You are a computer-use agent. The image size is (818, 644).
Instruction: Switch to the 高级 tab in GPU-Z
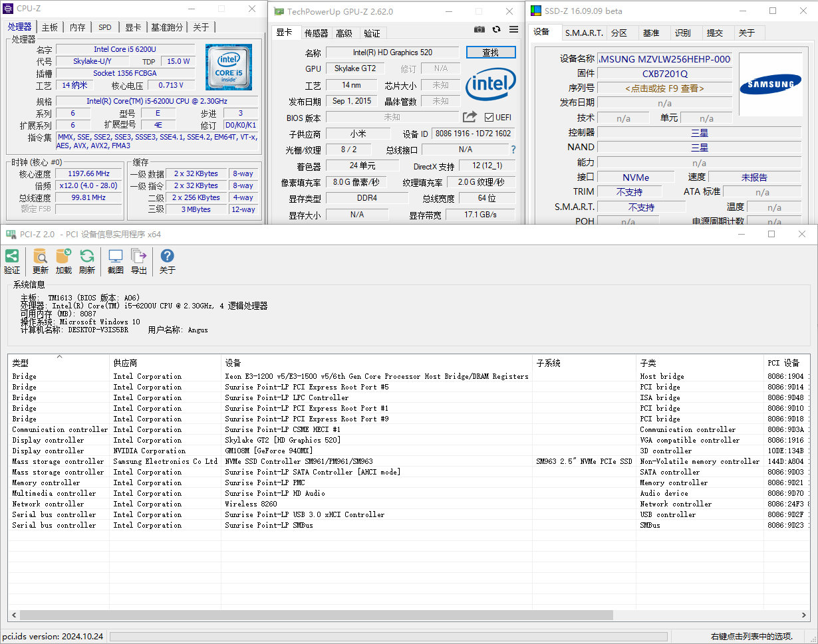tap(344, 33)
